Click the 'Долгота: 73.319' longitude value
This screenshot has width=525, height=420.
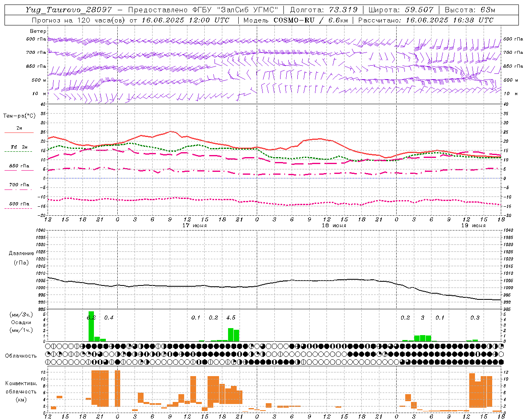click(324, 10)
